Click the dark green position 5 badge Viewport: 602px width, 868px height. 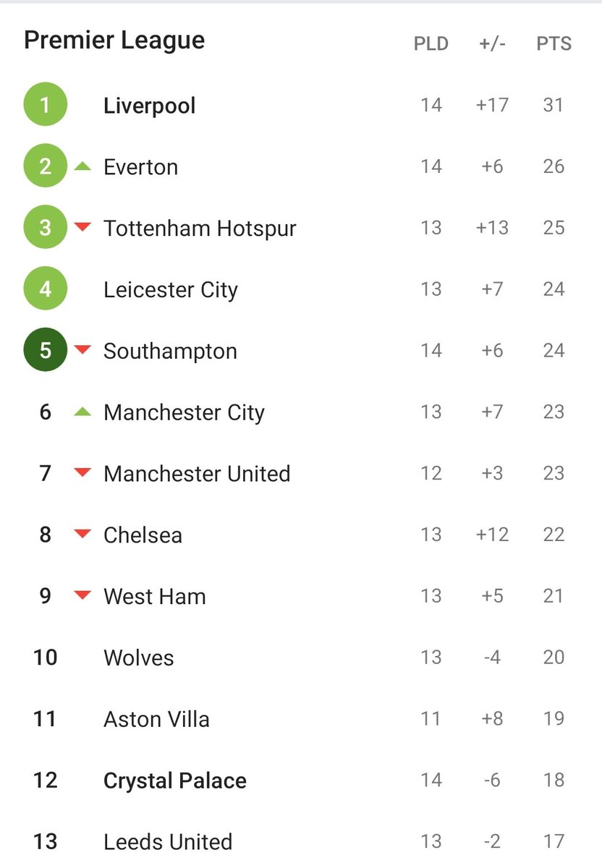click(45, 351)
